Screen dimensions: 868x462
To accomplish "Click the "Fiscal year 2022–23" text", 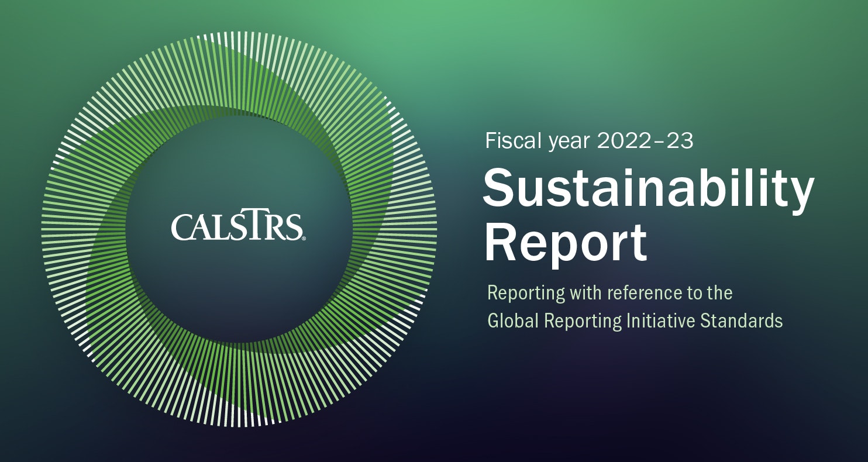I will point(589,141).
